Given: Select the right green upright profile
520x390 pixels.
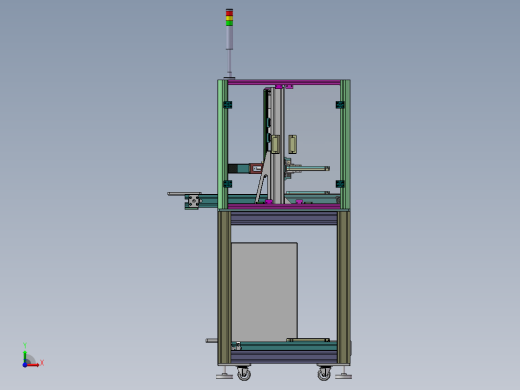Looking at the screenshot, I should point(345,144).
